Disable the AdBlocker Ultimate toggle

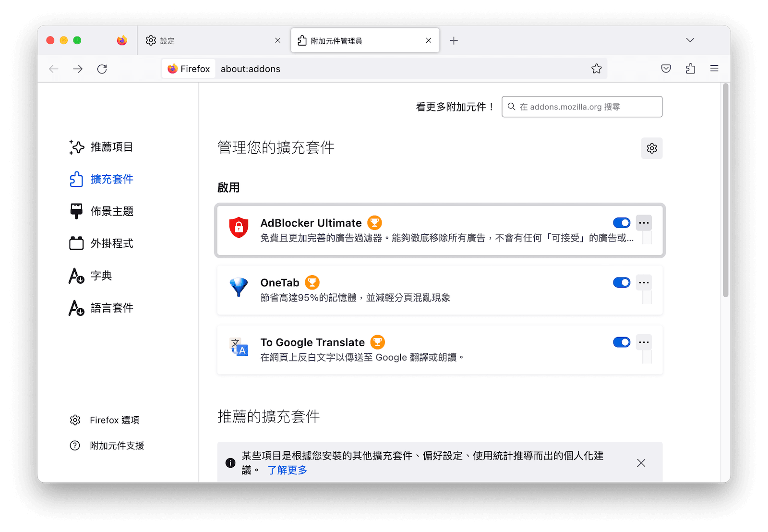point(622,223)
